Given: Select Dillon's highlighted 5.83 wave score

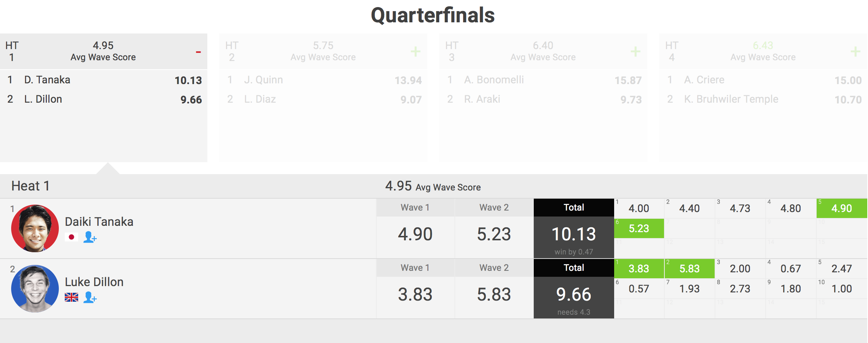Looking at the screenshot, I should click(x=689, y=269).
